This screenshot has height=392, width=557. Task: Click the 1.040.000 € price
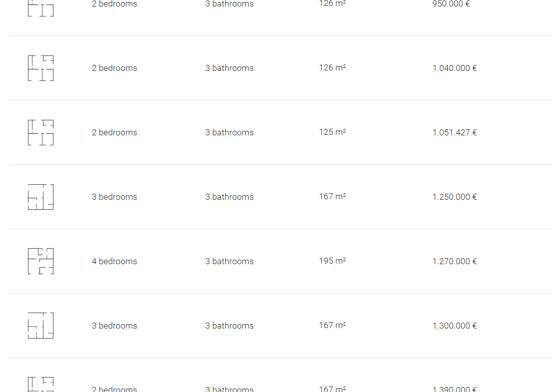tap(455, 68)
